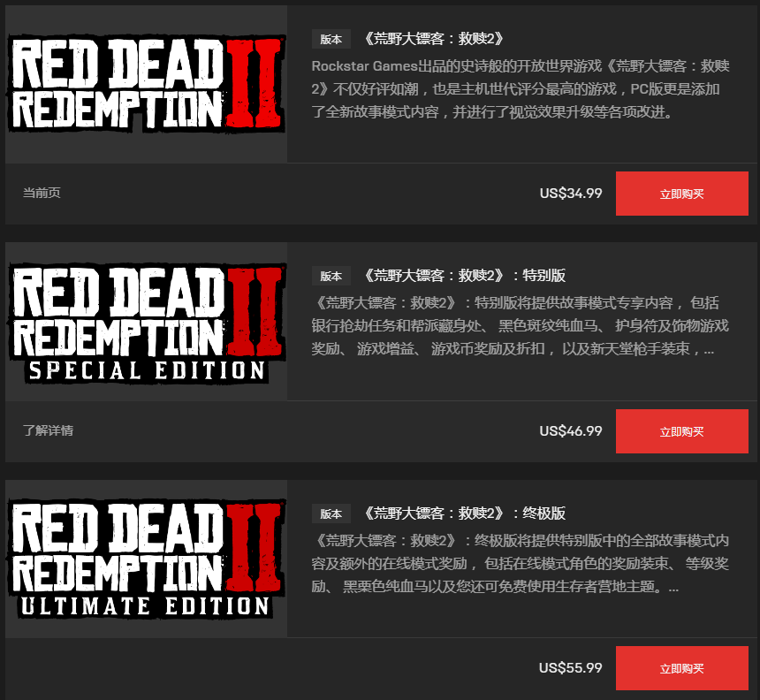Click the US$55.99 price label
Screen dimensions: 760x700
(x=571, y=668)
